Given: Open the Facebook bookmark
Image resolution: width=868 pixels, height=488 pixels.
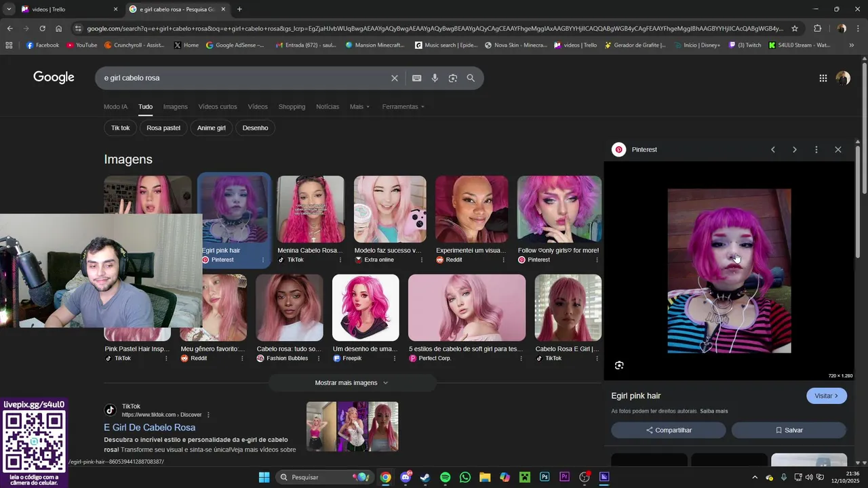Looking at the screenshot, I should click(42, 45).
